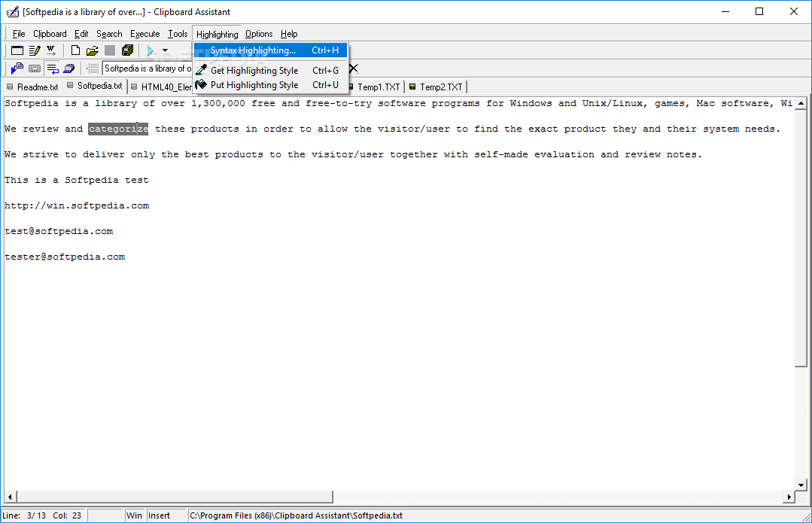Screen dimensions: 812x523
Task: Click the stacked diskettes save-all icon
Action: click(127, 50)
